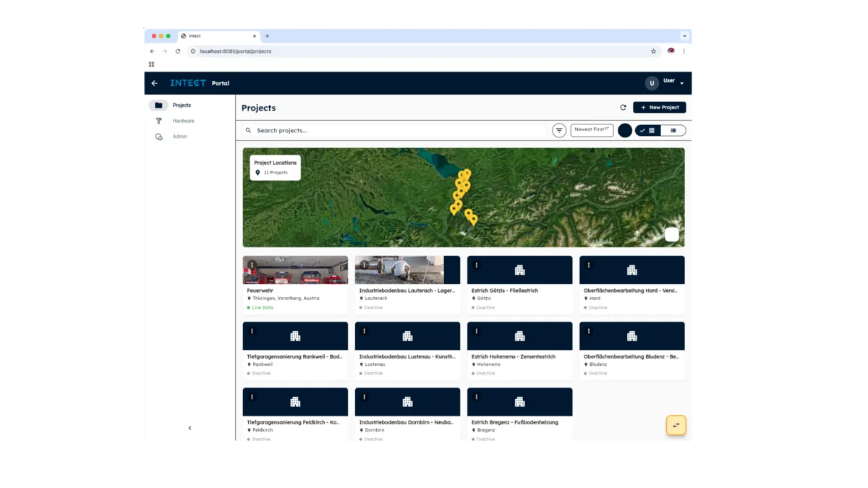
Task: Open options menu on Feuerwehr card
Action: [252, 265]
